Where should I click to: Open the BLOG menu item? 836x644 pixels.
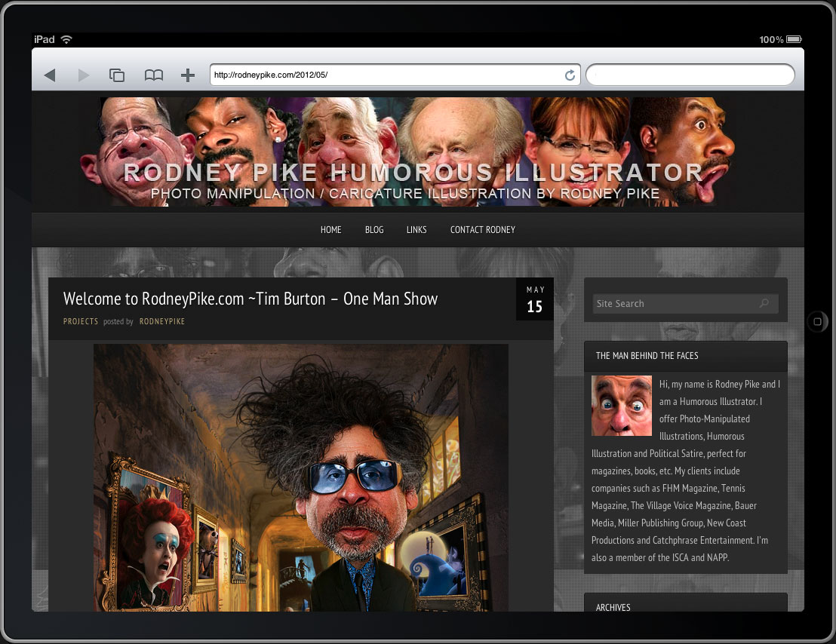click(374, 229)
